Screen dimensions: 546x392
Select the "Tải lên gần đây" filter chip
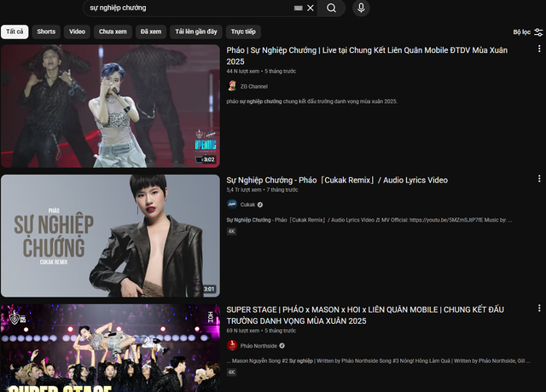point(196,32)
